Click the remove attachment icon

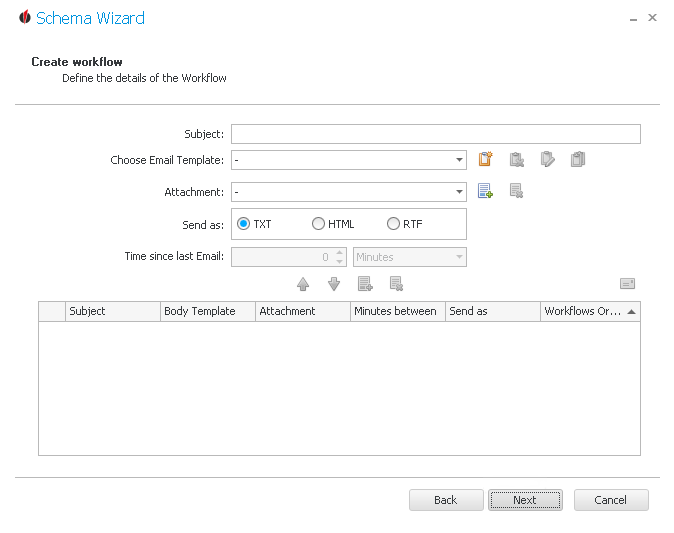516,190
